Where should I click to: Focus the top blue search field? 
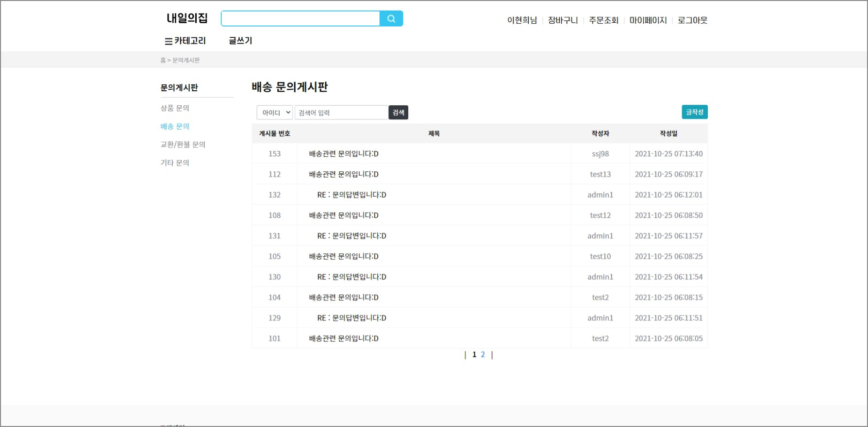[x=300, y=19]
